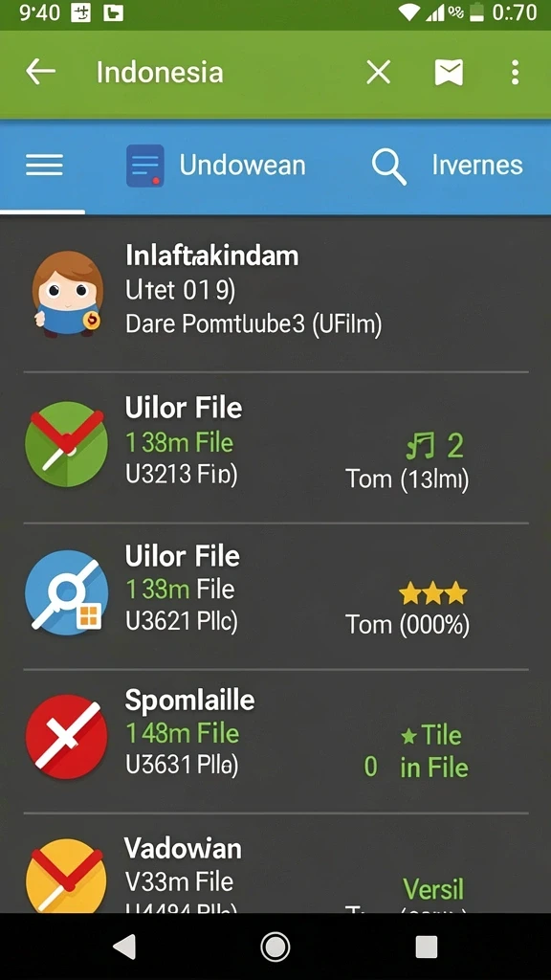
Task: Tap the blue magnifier app icon
Action: click(66, 592)
